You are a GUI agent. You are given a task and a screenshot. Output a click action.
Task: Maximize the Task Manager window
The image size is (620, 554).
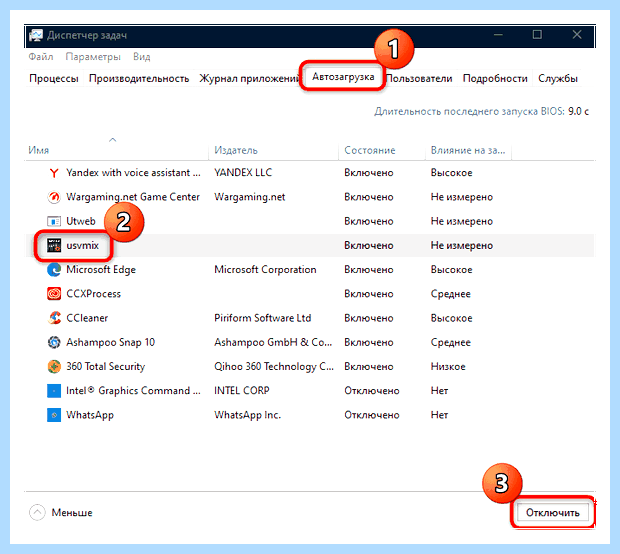click(x=537, y=35)
